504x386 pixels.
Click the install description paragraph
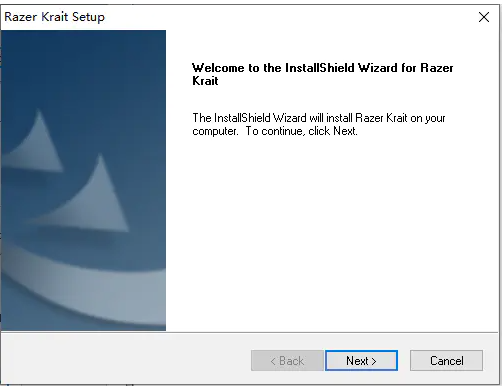tap(319, 124)
